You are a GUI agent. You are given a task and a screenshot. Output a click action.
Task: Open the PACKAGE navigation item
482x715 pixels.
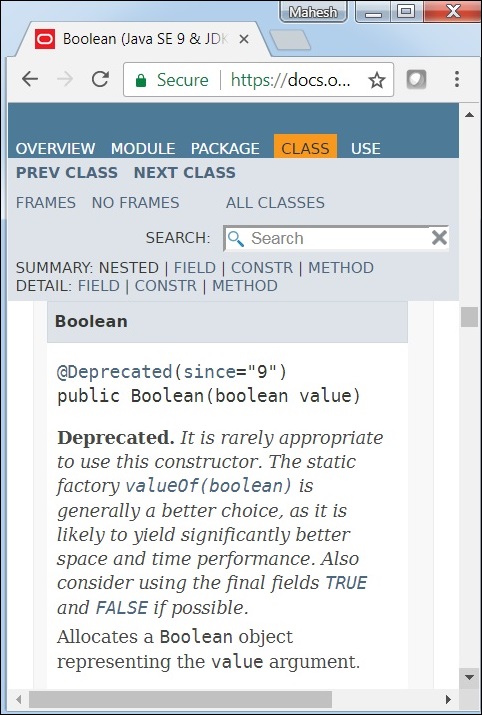225,148
